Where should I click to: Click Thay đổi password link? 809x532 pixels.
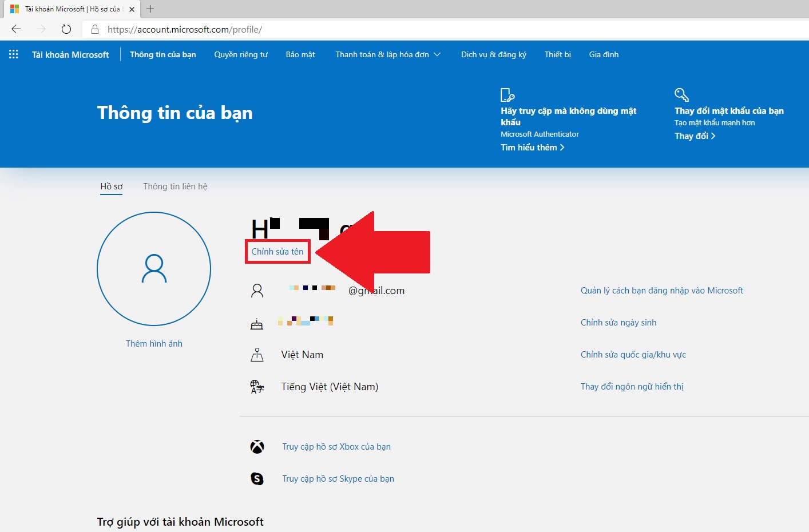(x=695, y=136)
